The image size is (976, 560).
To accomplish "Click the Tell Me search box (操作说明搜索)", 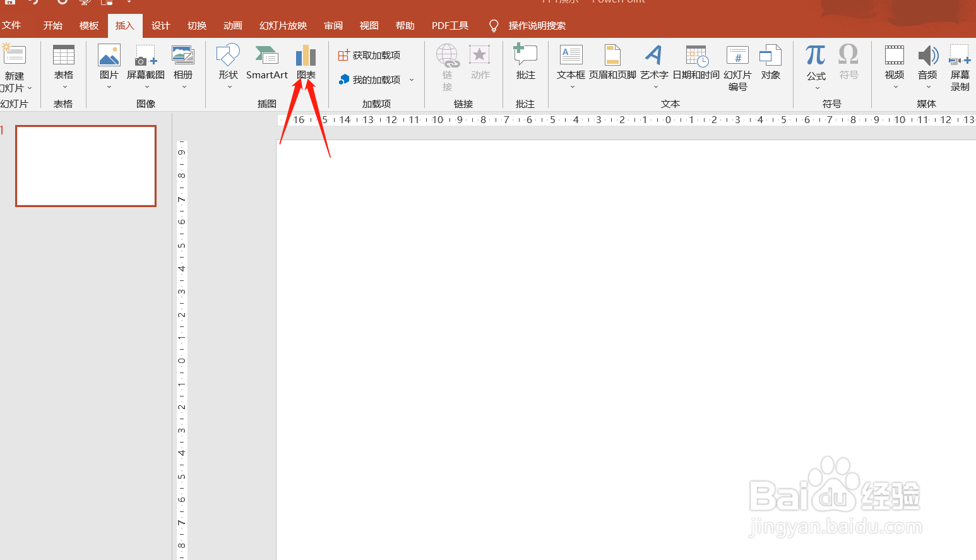I will click(537, 26).
